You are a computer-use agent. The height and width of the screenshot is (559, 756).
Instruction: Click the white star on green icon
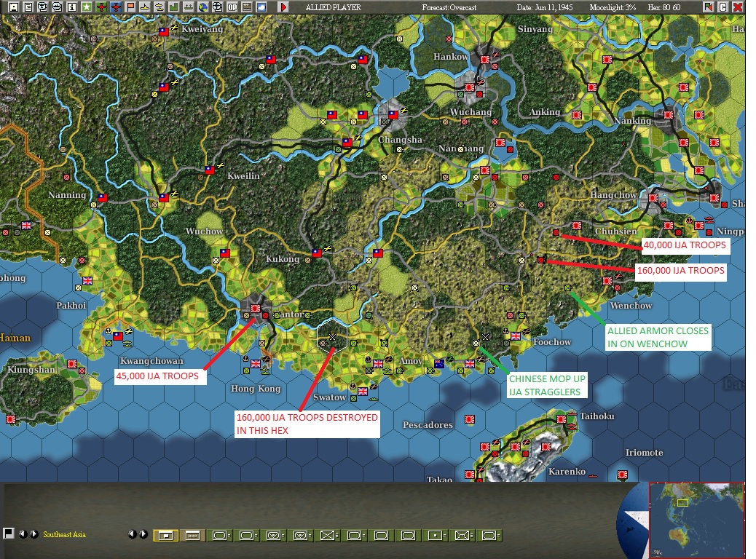click(86, 7)
